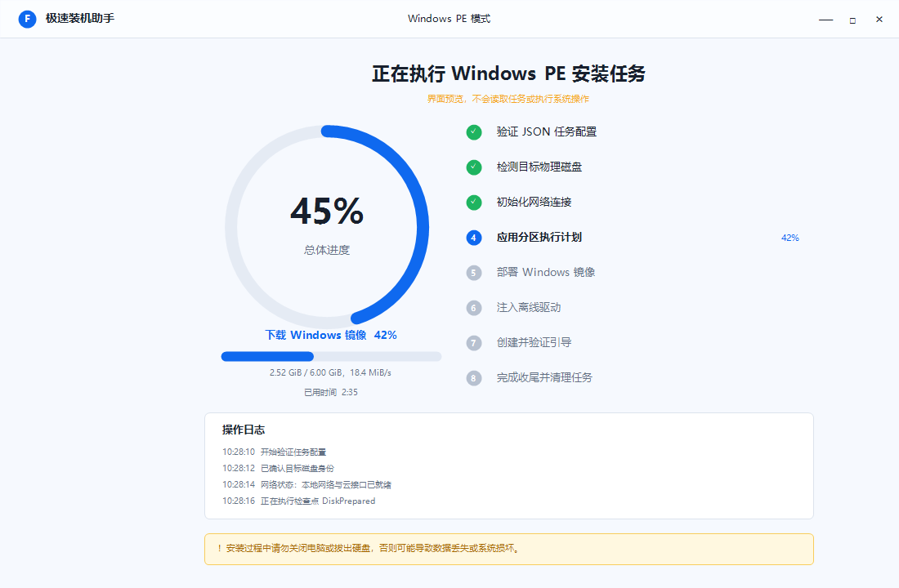899x588 pixels.
Task: Click the gray step 5 circle
Action: click(473, 273)
